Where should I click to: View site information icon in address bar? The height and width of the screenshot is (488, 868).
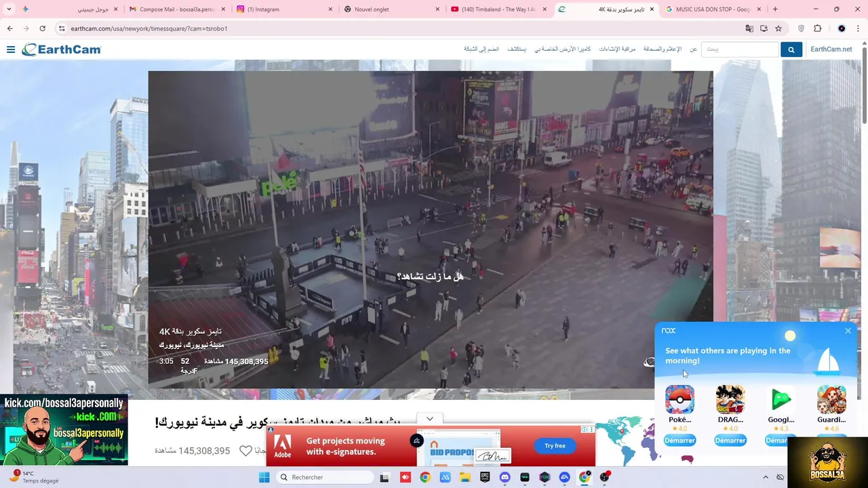(x=62, y=28)
